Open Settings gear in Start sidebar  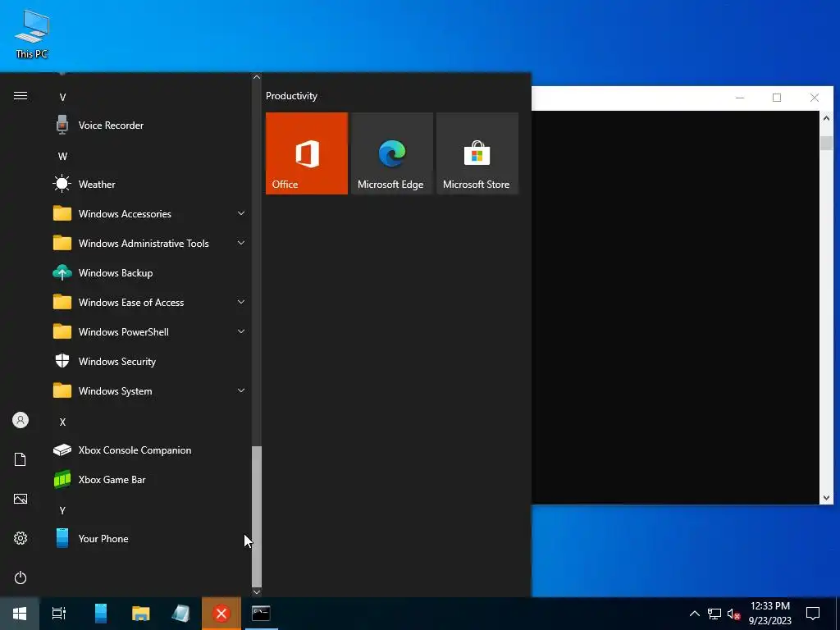coord(21,538)
